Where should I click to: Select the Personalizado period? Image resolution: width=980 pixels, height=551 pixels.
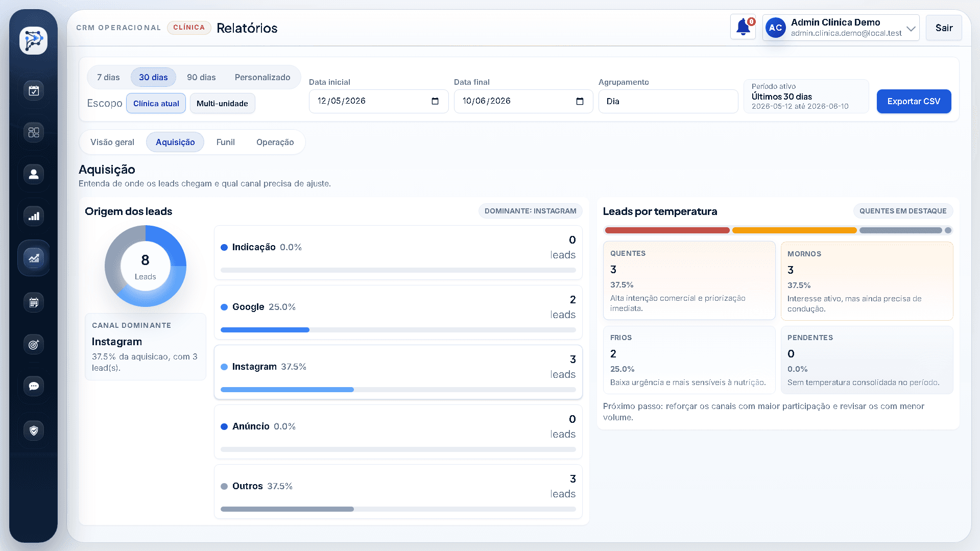pos(262,77)
